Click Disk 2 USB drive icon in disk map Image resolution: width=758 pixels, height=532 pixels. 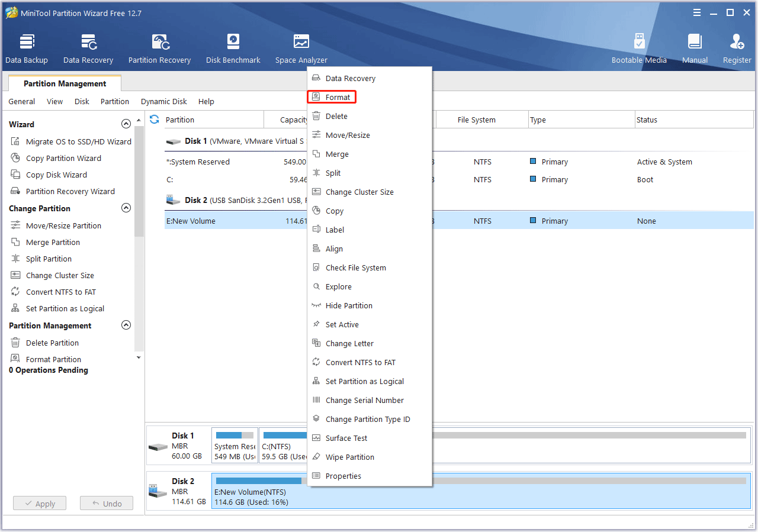(x=158, y=491)
